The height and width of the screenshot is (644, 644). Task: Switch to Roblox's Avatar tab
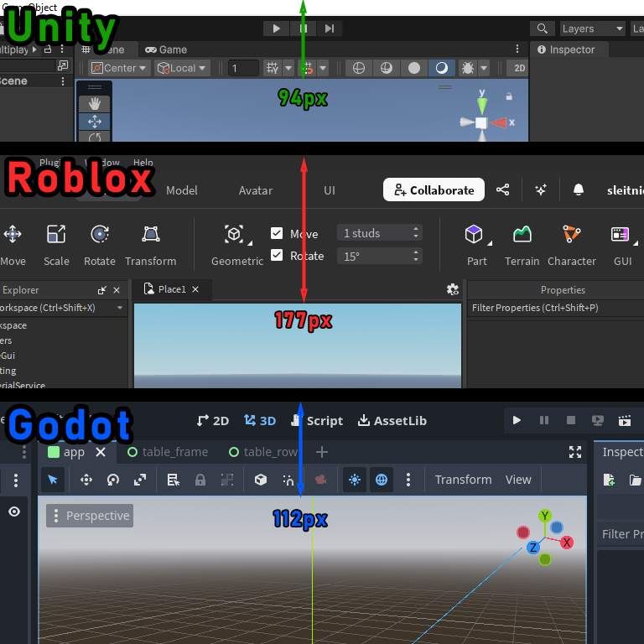point(256,190)
